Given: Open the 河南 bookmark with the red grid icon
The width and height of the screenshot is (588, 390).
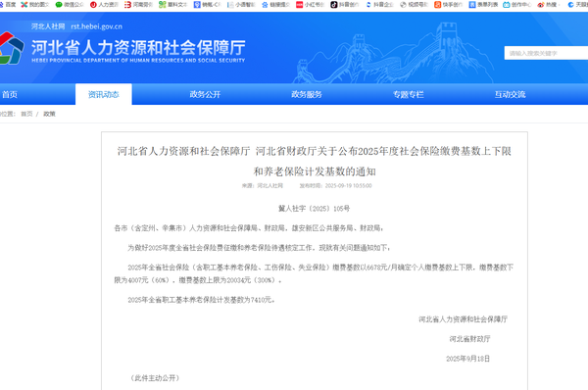Looking at the screenshot, I should 138,5.
